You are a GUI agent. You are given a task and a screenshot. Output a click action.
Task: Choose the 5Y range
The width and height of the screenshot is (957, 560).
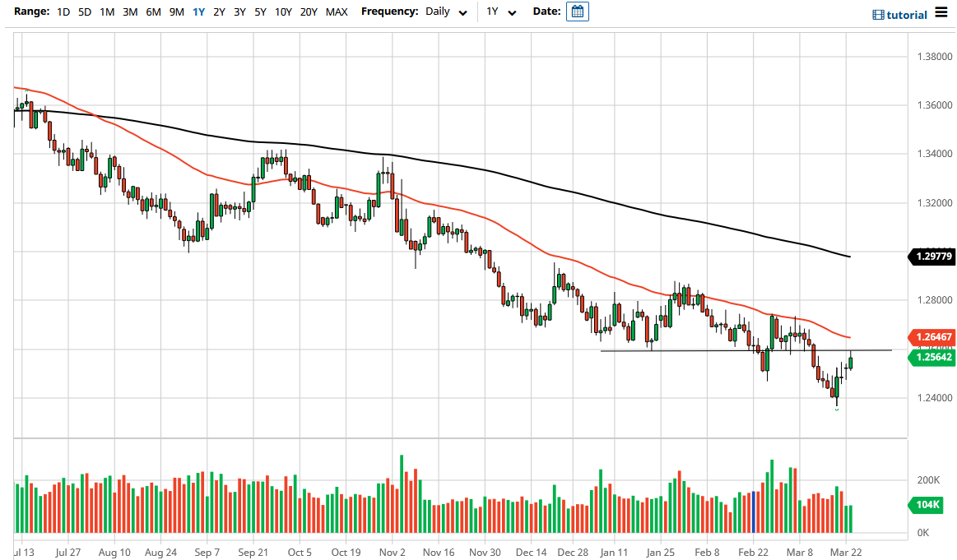[260, 12]
